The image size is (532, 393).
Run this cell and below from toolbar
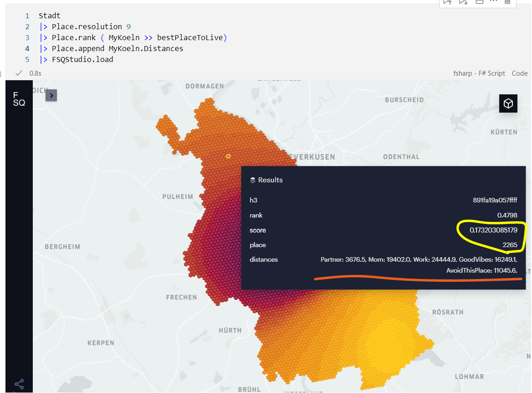[464, 2]
